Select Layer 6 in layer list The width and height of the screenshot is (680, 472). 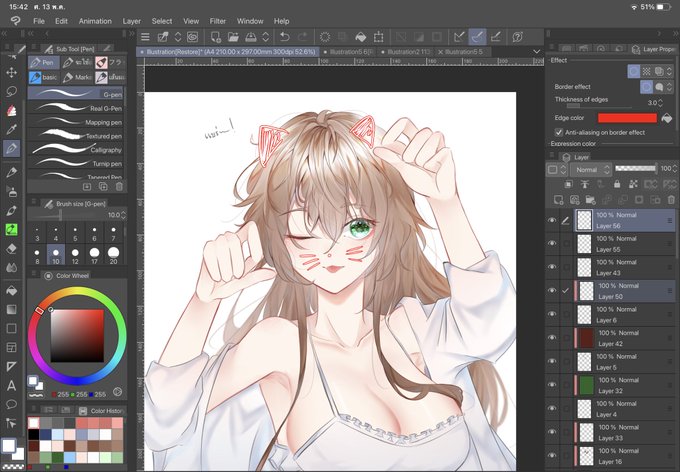(624, 315)
